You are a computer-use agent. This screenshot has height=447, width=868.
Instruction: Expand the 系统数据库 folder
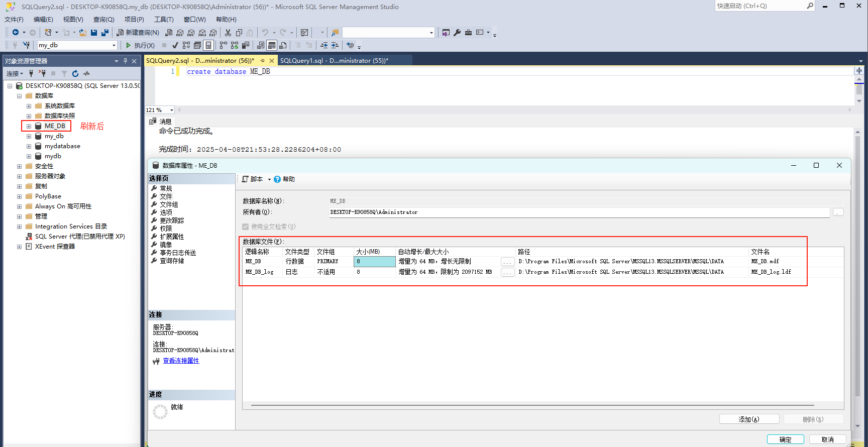(x=29, y=106)
